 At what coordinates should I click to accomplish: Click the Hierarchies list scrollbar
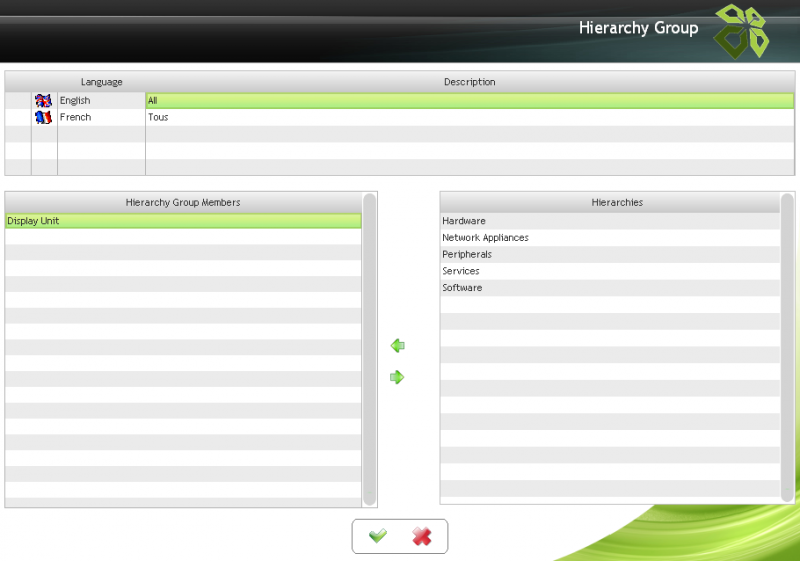pos(787,348)
